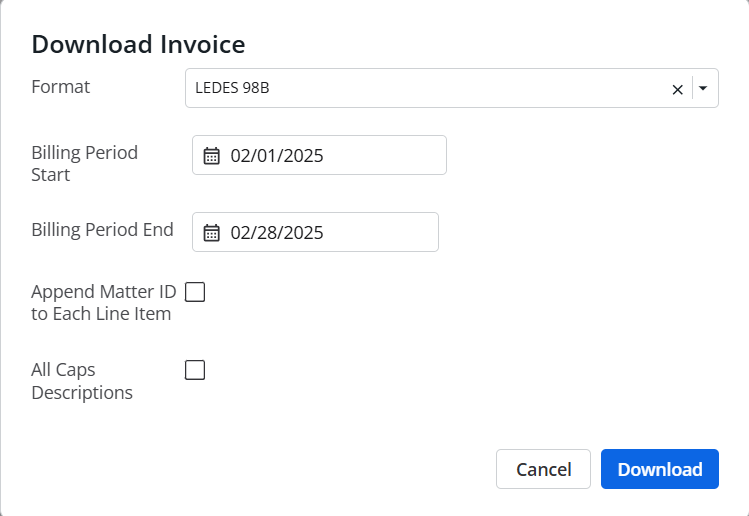Click the LEDES 98B selected value text

(232, 88)
